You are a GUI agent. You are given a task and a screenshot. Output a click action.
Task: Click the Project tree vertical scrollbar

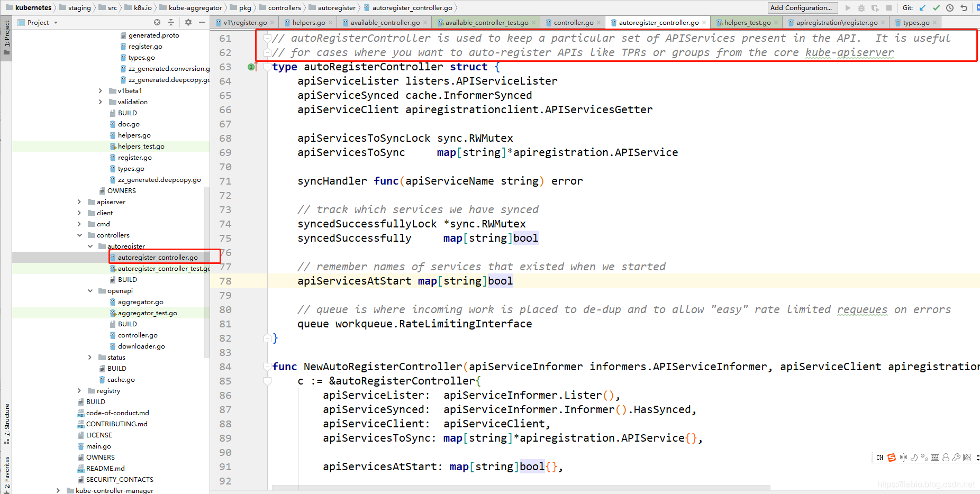pos(207,272)
